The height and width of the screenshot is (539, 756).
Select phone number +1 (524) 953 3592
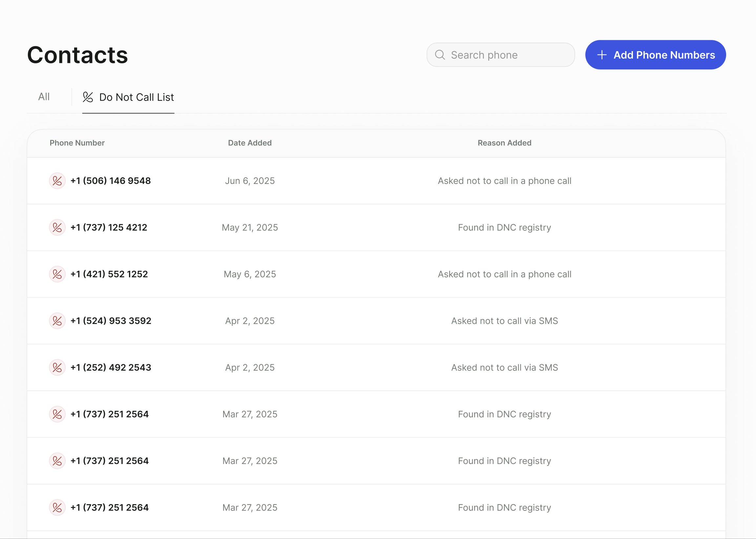coord(111,321)
